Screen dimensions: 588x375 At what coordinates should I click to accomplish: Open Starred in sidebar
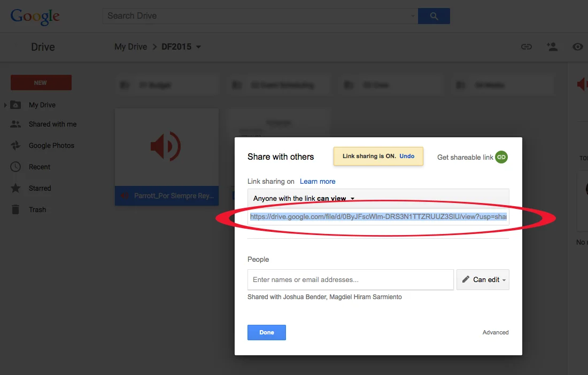(40, 188)
